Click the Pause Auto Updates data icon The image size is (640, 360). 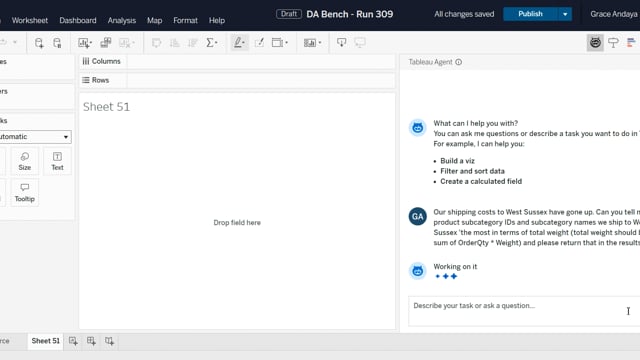coord(57,43)
